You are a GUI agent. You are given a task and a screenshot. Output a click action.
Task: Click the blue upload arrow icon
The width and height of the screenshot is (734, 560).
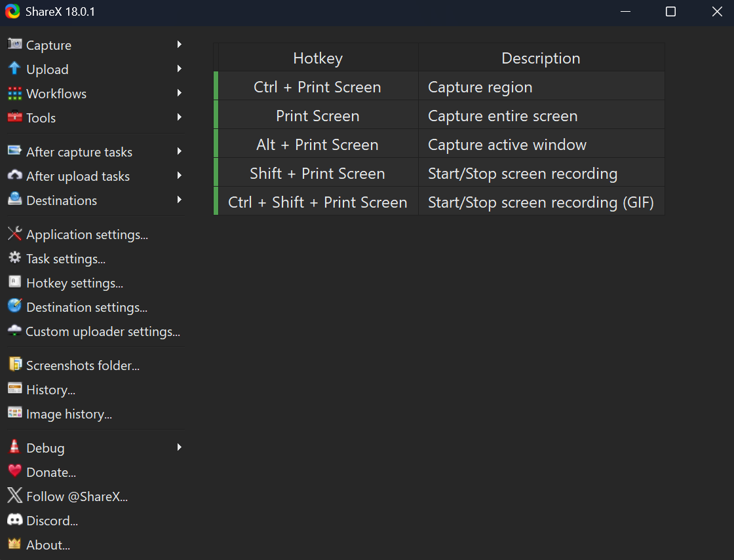[x=14, y=69]
